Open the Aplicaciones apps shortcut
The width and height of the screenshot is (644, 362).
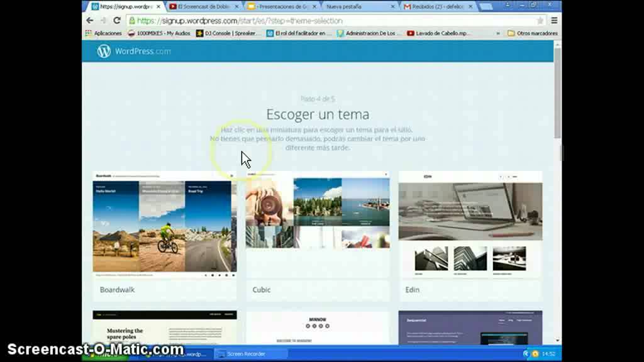104,33
